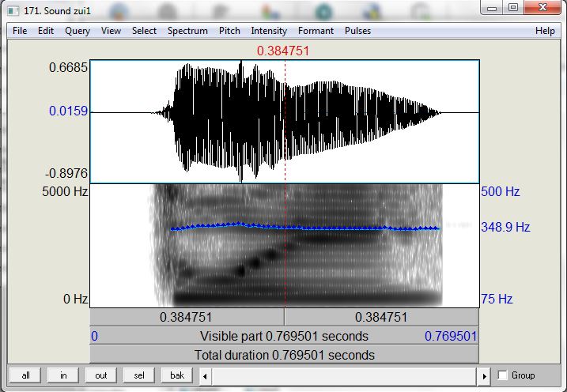567x392 pixels.
Task: Open the Help menu
Action: point(545,31)
